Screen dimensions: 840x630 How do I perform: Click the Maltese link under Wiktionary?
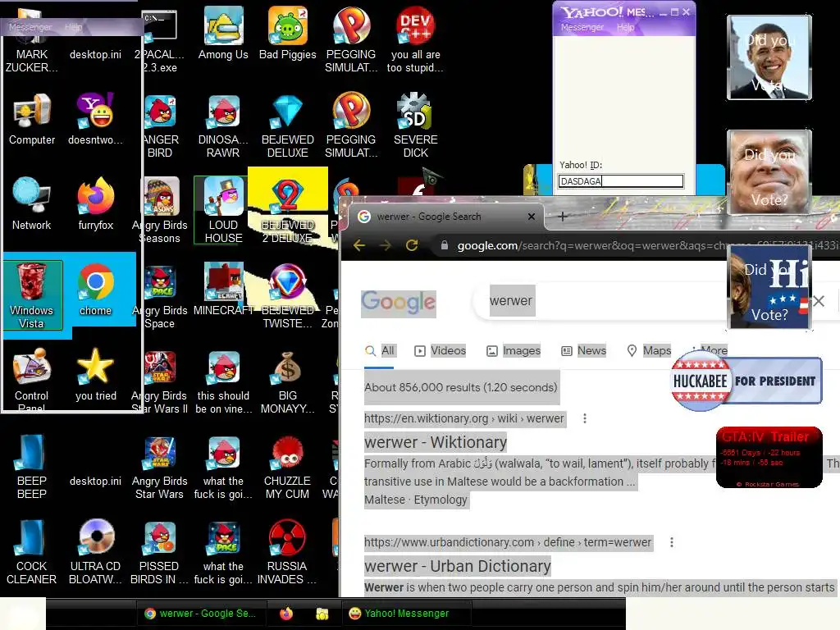coord(385,500)
